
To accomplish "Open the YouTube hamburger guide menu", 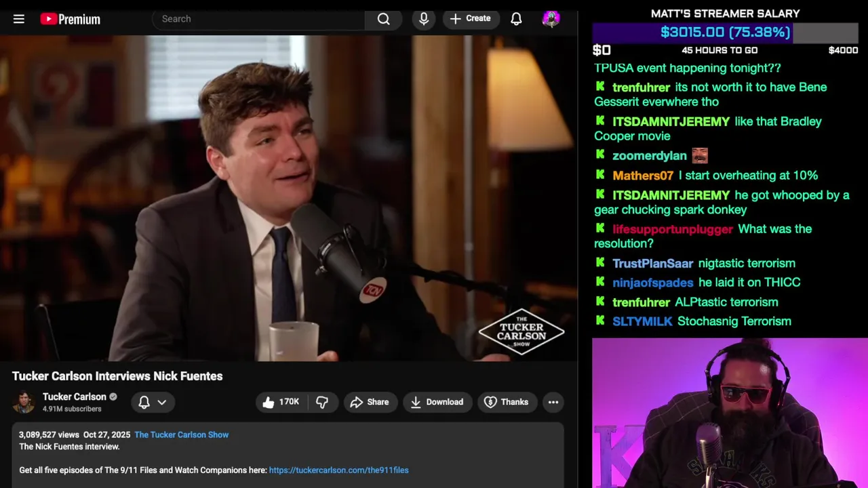I will 19,19.
